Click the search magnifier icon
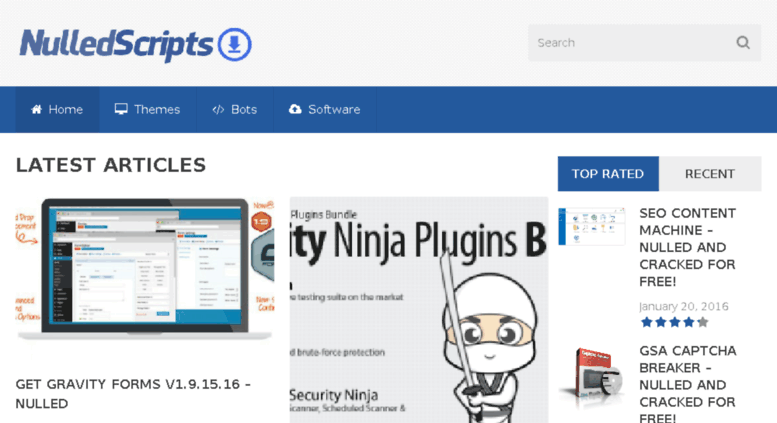The height and width of the screenshot is (423, 777). [743, 43]
